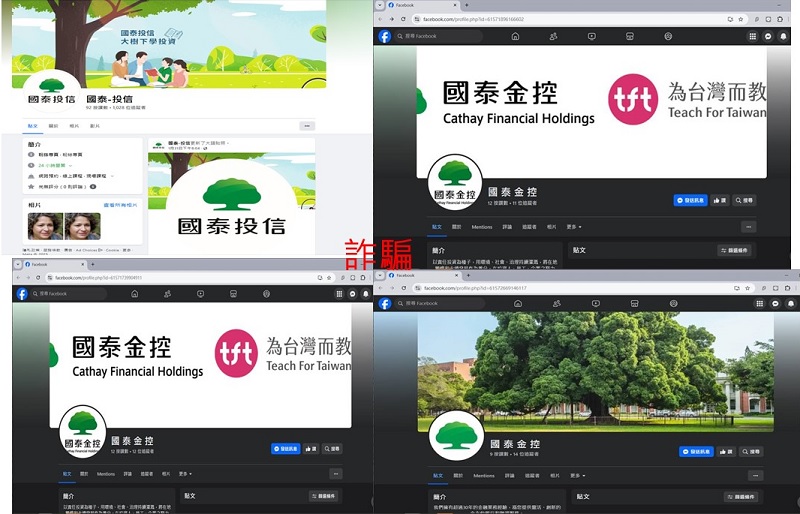Reload page in lower-left browser window

[x=38, y=278]
